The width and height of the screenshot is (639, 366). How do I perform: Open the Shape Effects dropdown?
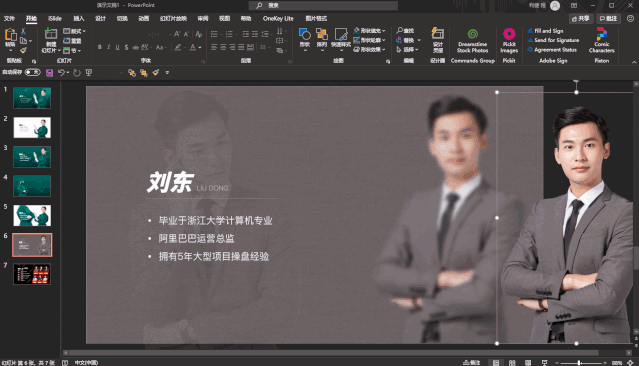[369, 49]
